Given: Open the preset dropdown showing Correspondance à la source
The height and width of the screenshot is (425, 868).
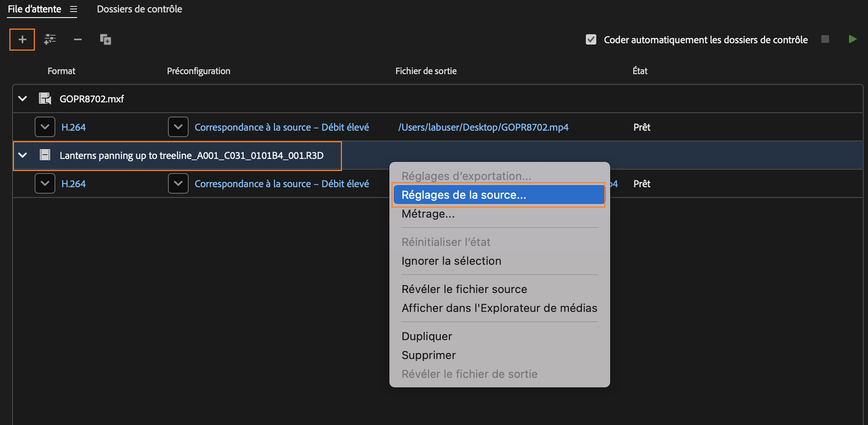Looking at the screenshot, I should tap(178, 127).
